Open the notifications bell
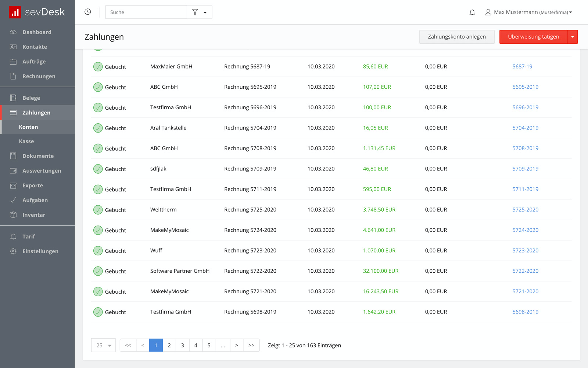 [472, 12]
